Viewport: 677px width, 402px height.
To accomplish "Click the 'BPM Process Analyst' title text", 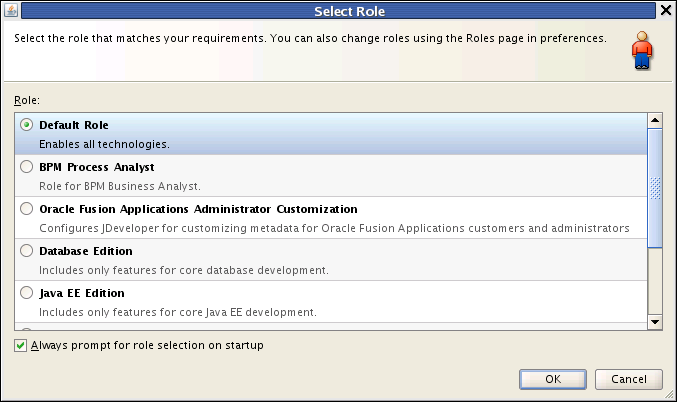I will click(x=97, y=167).
